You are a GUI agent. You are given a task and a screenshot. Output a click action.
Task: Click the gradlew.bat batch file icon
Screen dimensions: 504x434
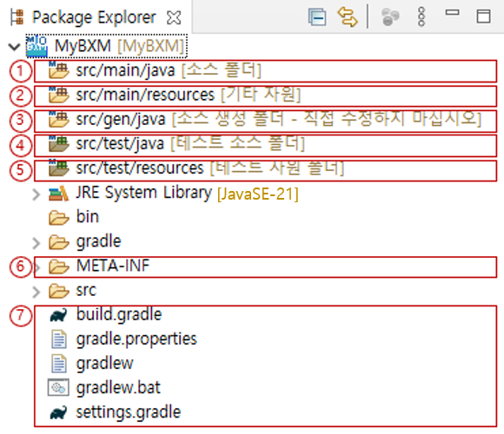58,387
